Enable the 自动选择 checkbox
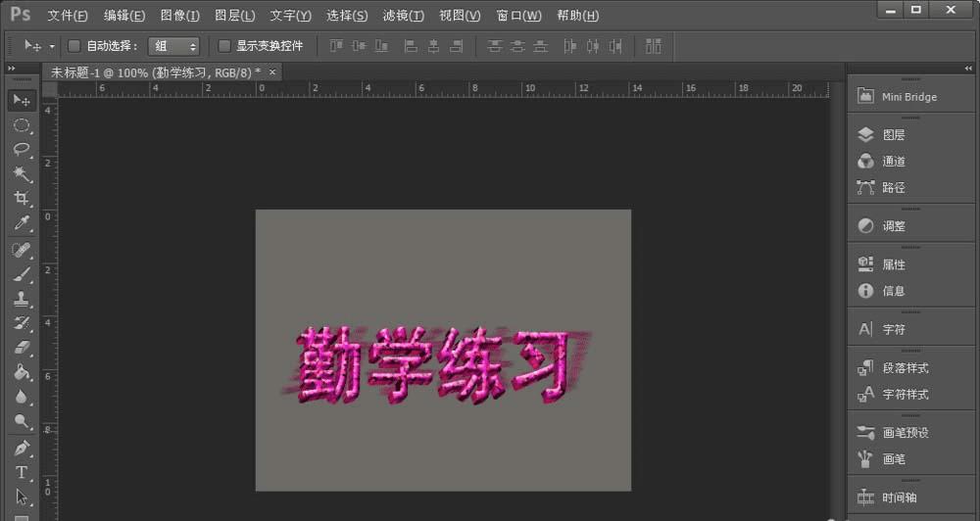The height and width of the screenshot is (521, 980). [x=74, y=46]
